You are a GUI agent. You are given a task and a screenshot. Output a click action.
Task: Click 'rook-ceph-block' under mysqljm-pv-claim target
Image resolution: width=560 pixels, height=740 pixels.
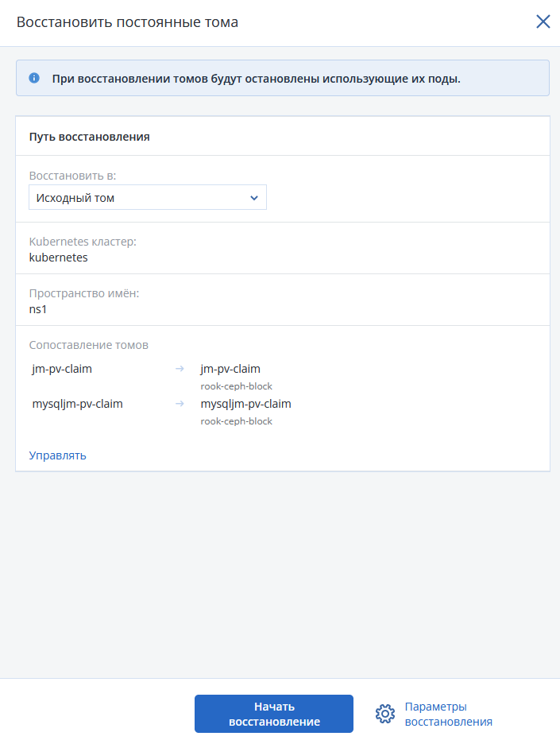[237, 421]
